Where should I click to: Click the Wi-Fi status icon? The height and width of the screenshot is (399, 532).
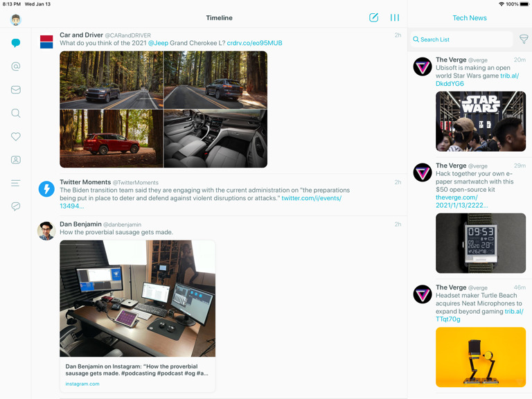[501, 4]
